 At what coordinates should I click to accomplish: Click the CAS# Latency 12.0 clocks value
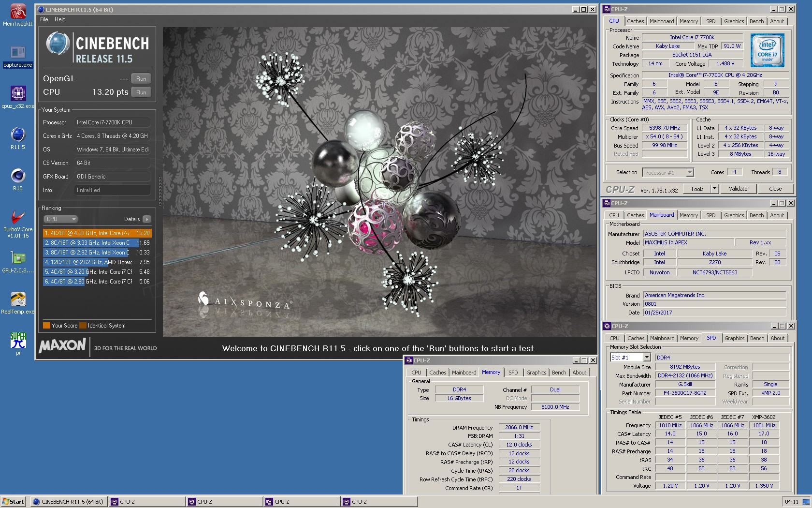click(x=519, y=445)
